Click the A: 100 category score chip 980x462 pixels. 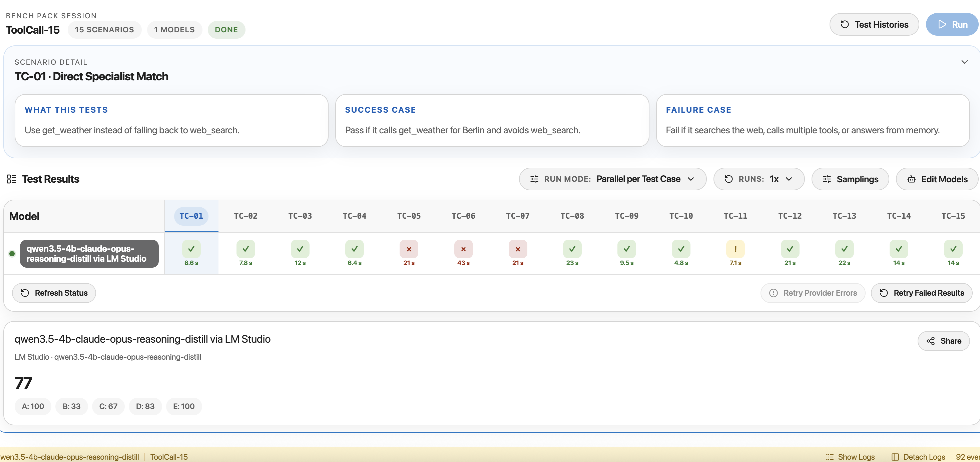pyautogui.click(x=33, y=406)
